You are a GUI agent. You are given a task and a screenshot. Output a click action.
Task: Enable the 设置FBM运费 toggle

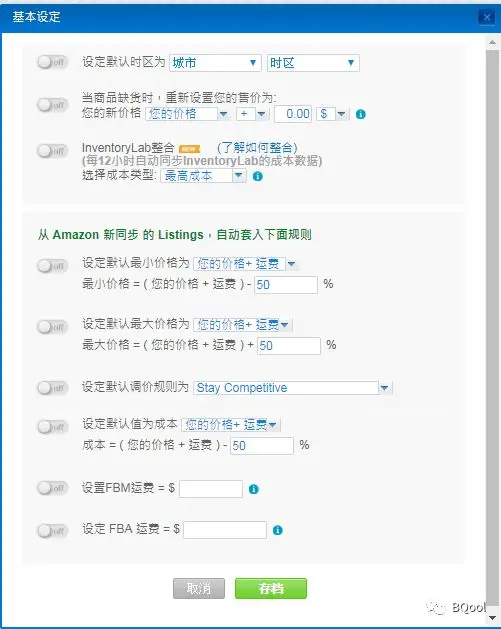53,488
